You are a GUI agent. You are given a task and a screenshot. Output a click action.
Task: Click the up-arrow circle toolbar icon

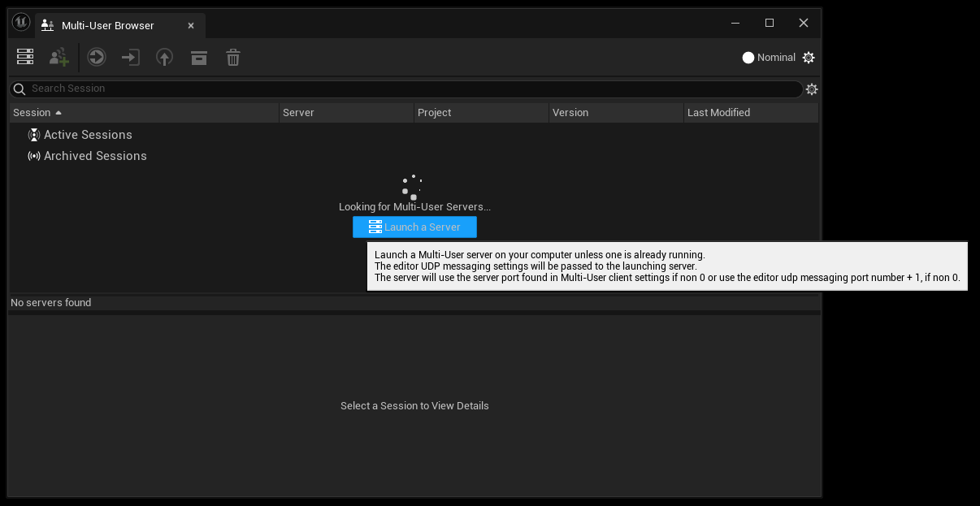[x=165, y=57]
